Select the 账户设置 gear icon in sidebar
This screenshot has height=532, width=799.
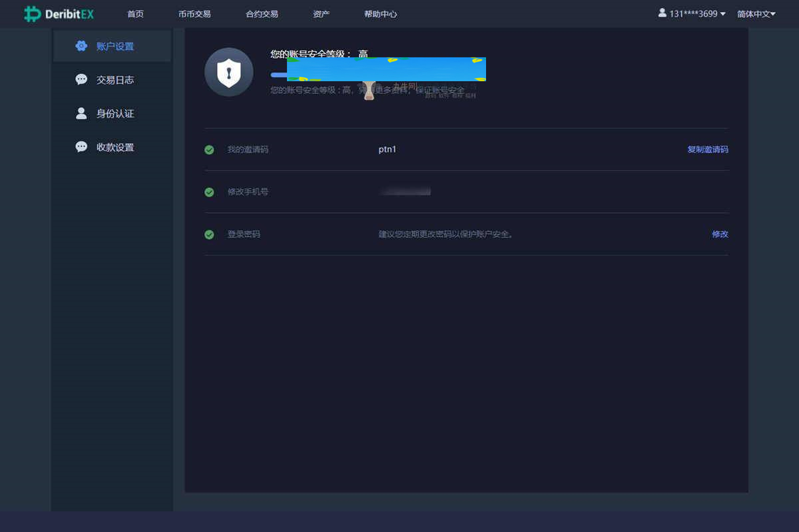(83, 46)
